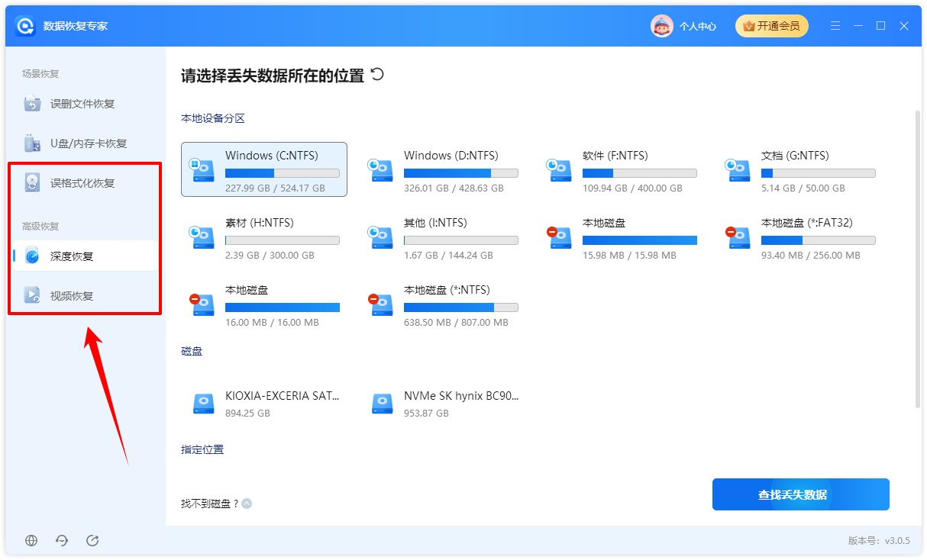Open U盘/内存卡恢复 in the sidebar
927x560 pixels.
coord(86,143)
